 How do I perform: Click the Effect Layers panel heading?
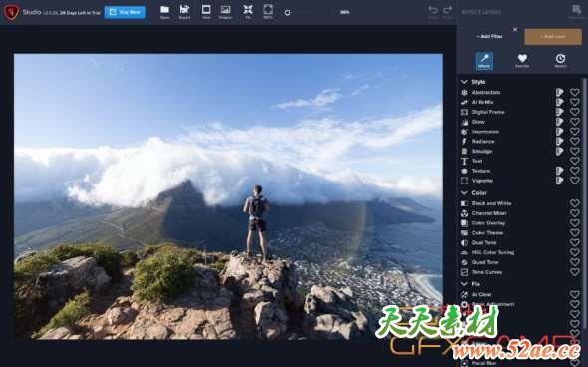click(481, 12)
